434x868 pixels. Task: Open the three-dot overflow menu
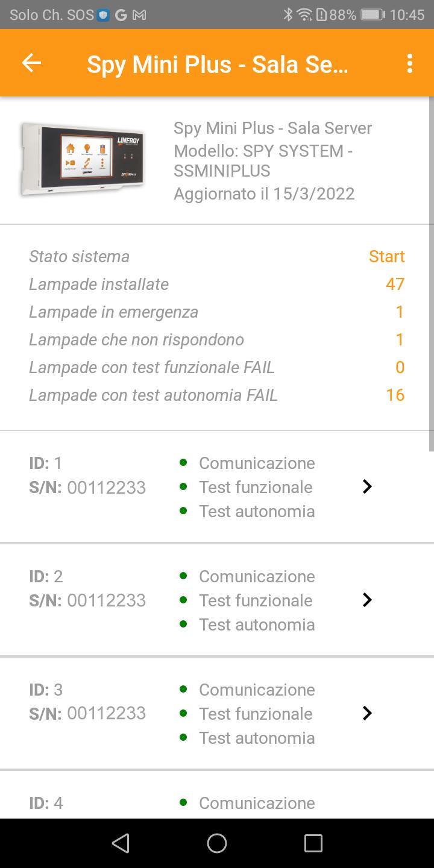point(410,63)
